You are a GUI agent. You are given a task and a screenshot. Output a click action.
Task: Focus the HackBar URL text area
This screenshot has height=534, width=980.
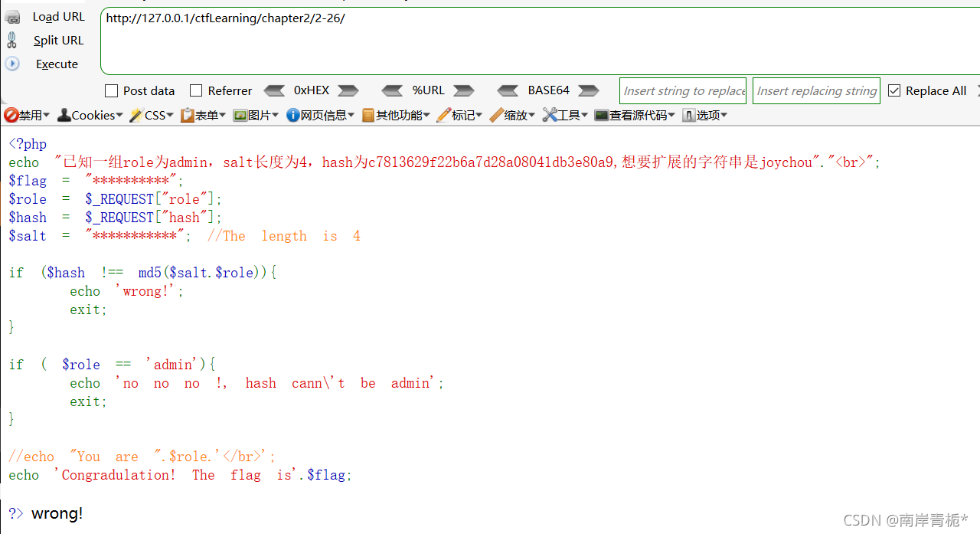coord(540,41)
